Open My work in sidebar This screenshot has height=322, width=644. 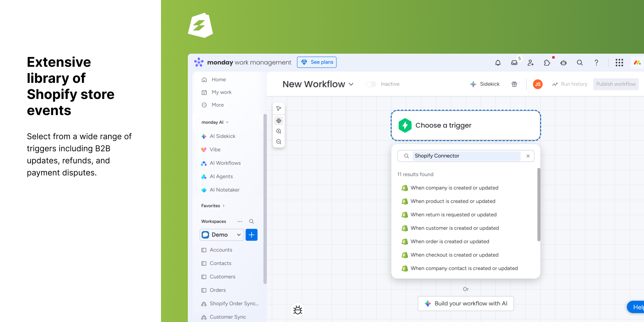(x=221, y=92)
